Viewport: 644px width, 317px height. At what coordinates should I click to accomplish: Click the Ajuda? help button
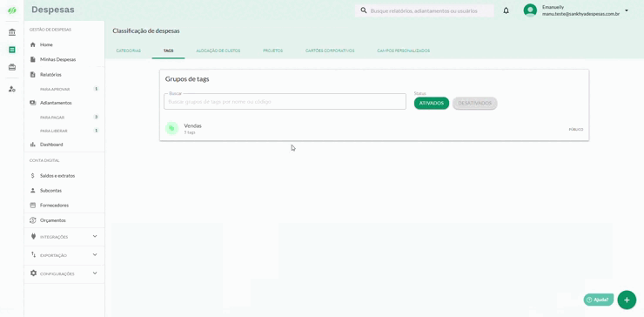tap(599, 300)
